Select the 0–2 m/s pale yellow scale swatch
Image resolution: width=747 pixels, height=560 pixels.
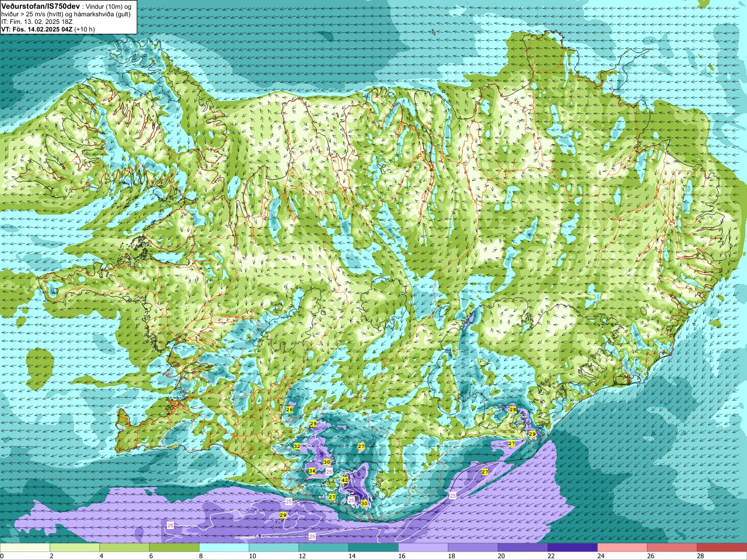(25, 548)
